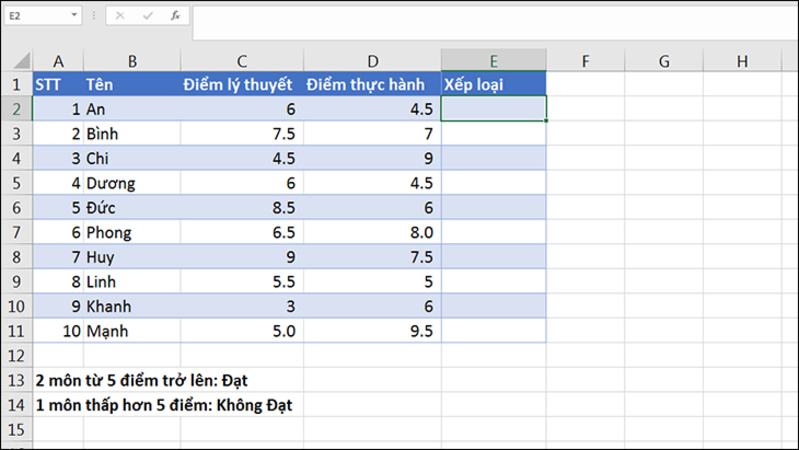Select row 12 header
The height and width of the screenshot is (450, 799).
16,355
